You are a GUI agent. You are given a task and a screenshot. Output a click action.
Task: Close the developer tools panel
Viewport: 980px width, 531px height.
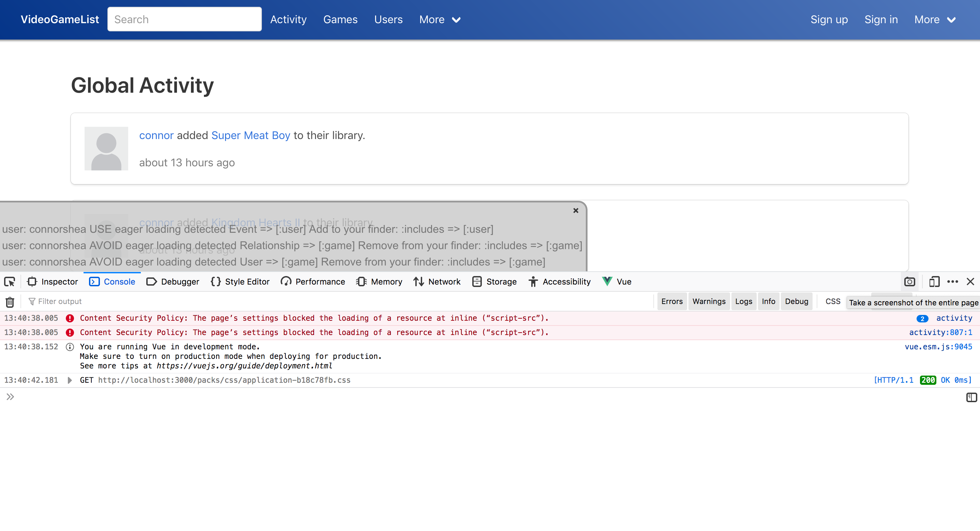pyautogui.click(x=970, y=282)
